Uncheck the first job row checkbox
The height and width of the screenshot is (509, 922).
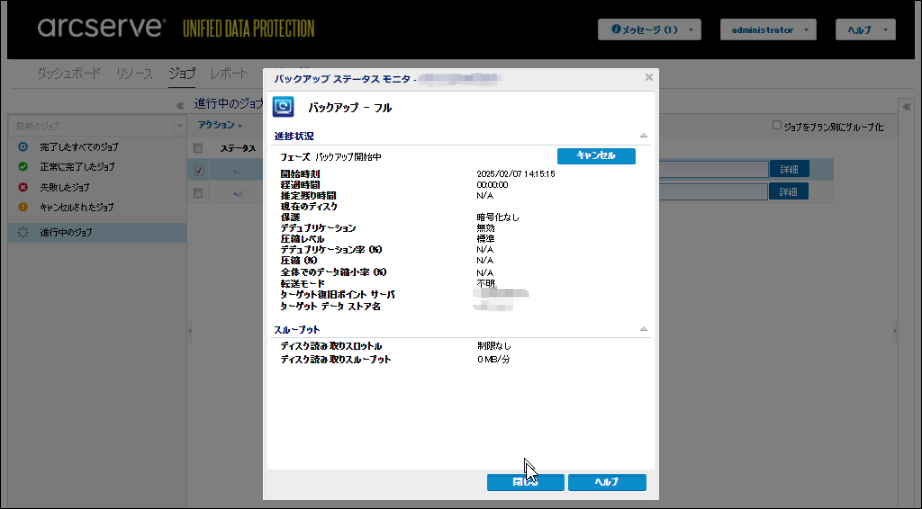(198, 170)
